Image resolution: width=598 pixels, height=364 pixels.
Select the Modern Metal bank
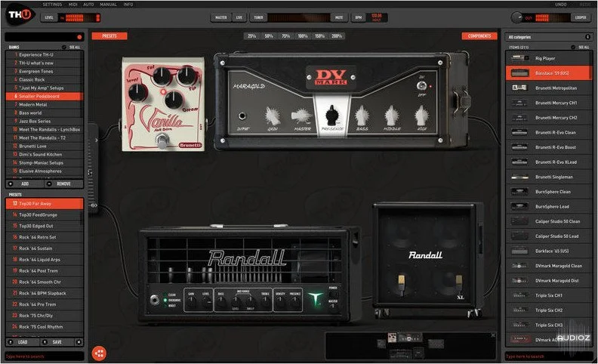coord(45,104)
